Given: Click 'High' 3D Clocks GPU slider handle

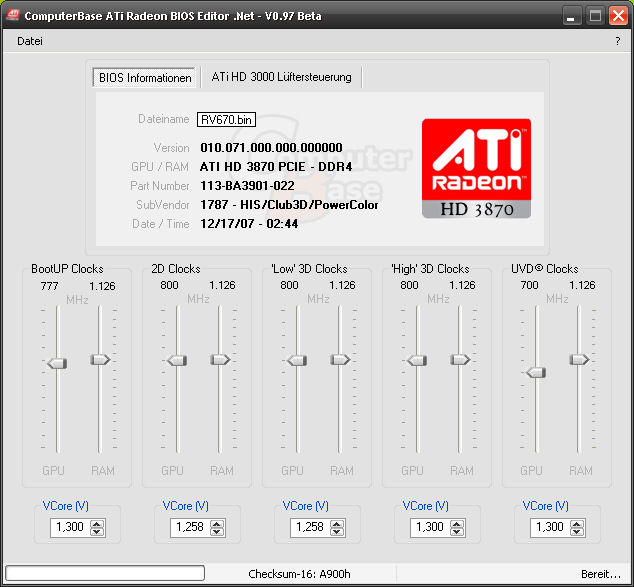Looking at the screenshot, I should click(x=417, y=360).
